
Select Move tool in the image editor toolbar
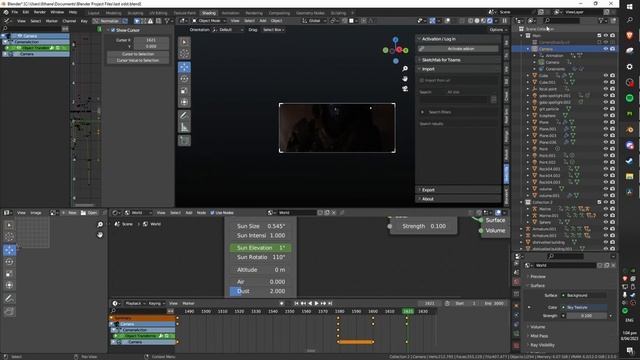[9, 250]
